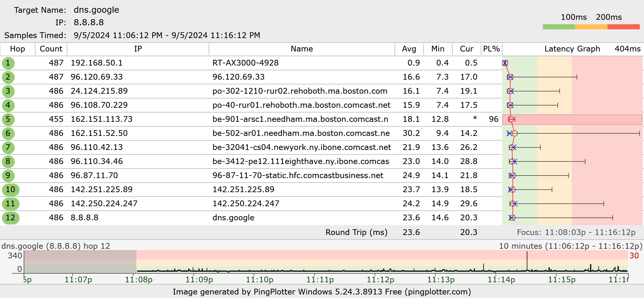Select name 96-87-11-70-static.hfc.comcastbusiness.net

pos(298,176)
